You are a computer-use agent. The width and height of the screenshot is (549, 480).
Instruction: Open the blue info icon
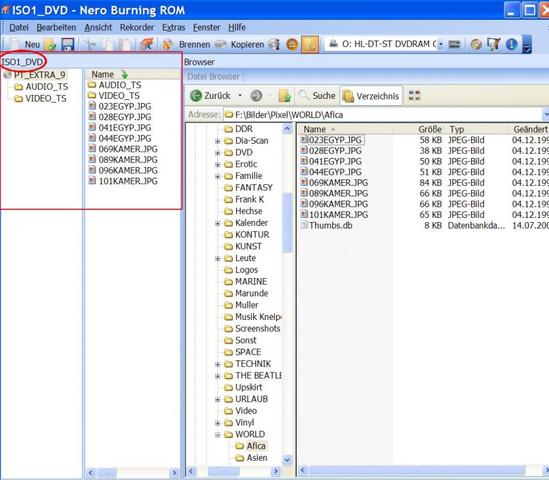(512, 44)
